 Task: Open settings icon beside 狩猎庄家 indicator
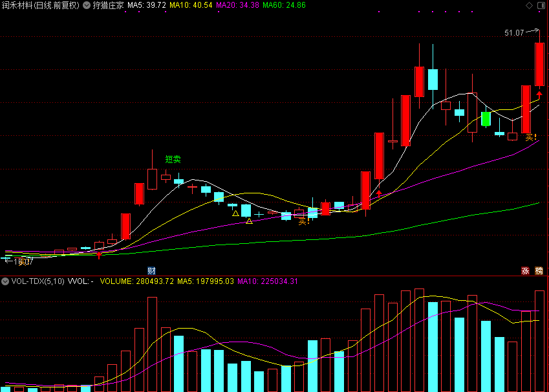(87, 5)
